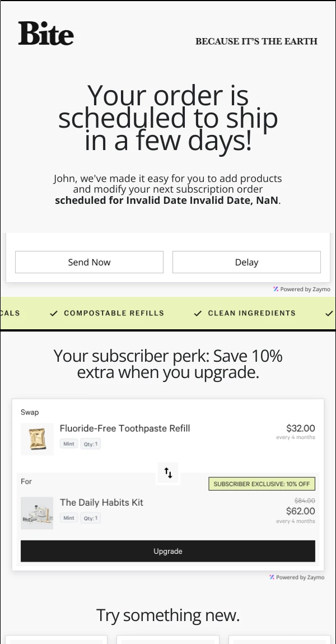
Task: Click the SUBSCRIBER EXCLUSIVE 10% OFF badge
Action: 262,483
